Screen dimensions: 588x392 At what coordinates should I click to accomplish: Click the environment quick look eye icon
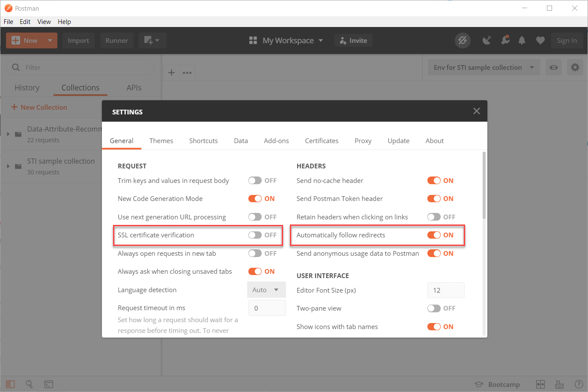pyautogui.click(x=554, y=67)
